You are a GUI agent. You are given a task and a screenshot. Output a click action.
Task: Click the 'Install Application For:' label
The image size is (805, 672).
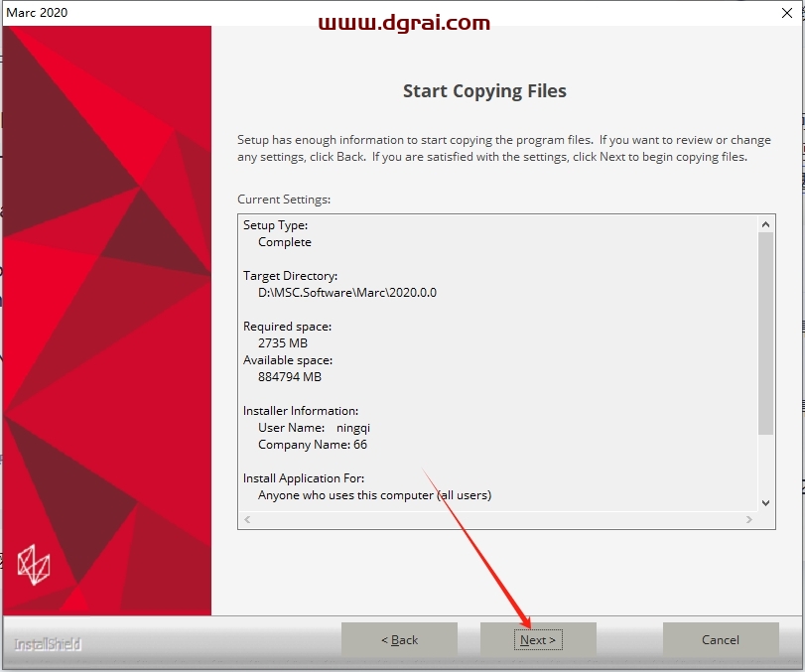pos(304,478)
